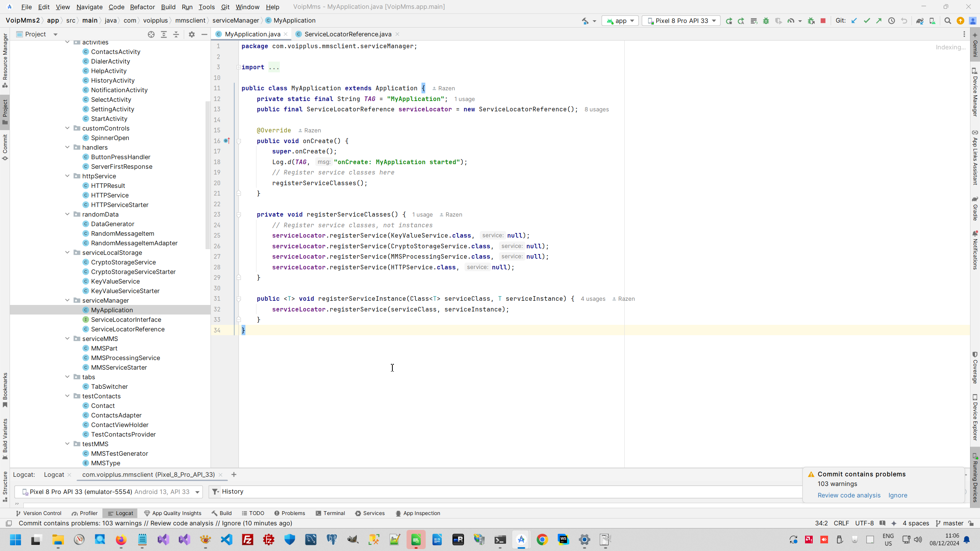980x551 pixels.
Task: Collapse the serviceManager folder
Action: click(67, 300)
